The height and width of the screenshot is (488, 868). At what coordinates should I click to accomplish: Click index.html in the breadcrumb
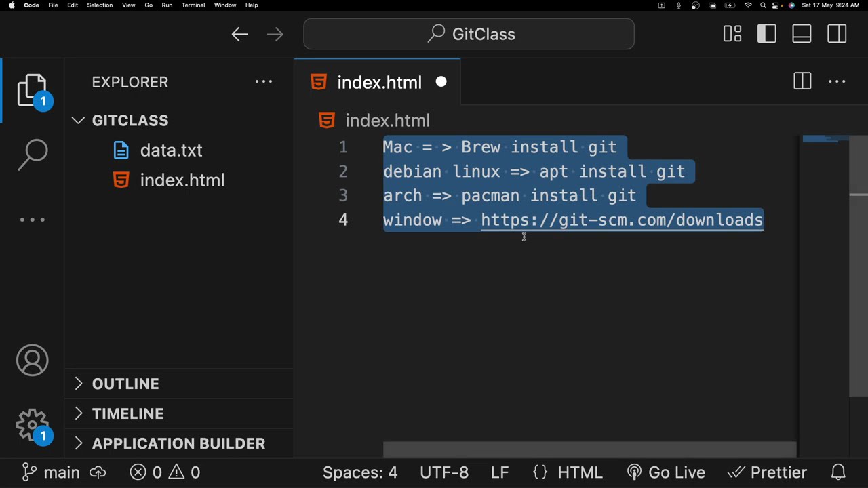point(387,121)
